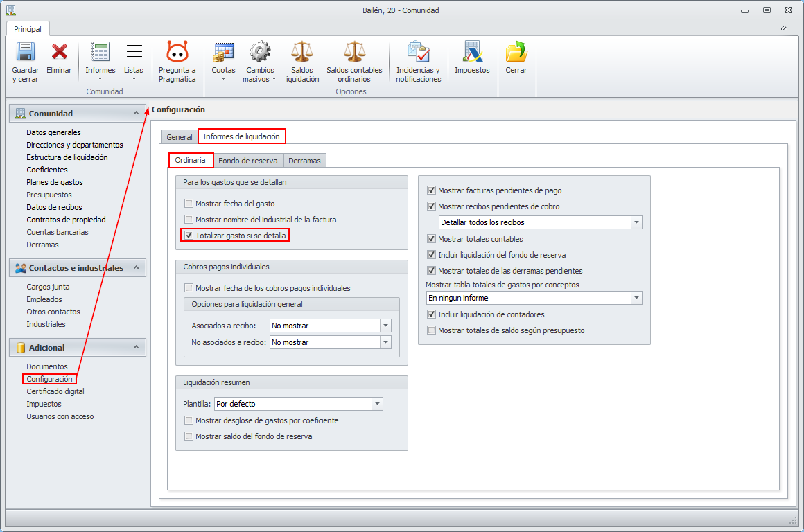
Task: Open the Principal ribbon tab
Action: point(28,29)
